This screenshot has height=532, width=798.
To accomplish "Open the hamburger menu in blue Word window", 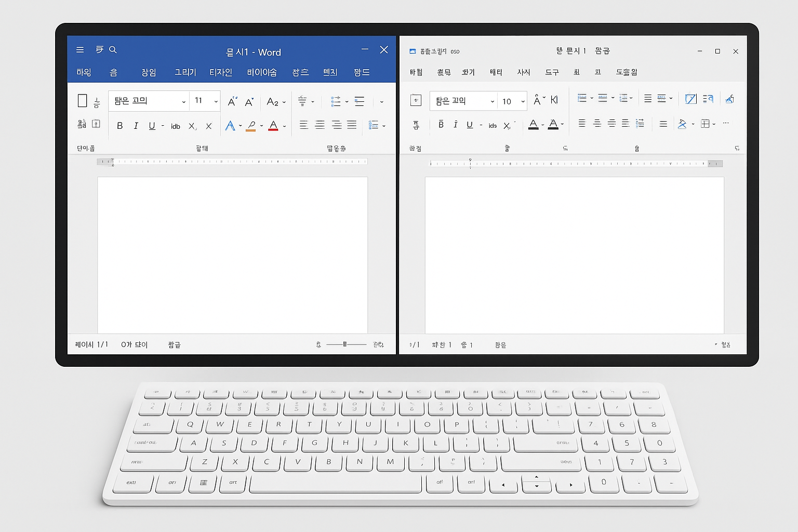I will click(x=80, y=50).
